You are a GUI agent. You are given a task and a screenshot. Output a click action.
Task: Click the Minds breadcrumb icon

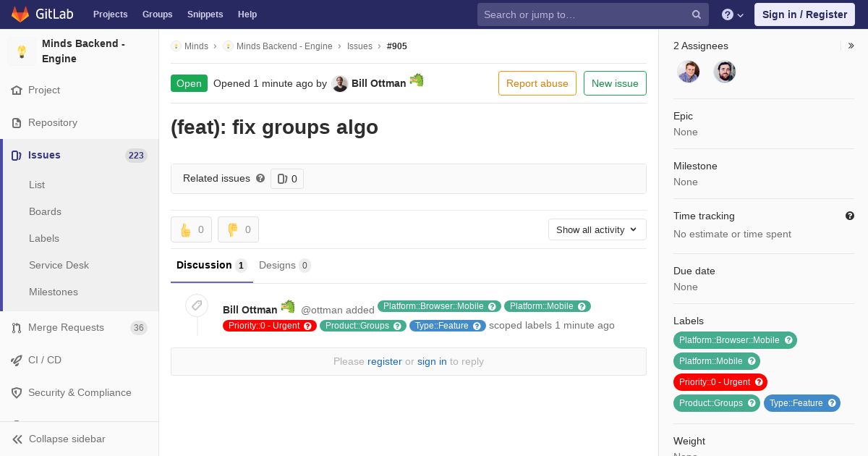coord(176,46)
